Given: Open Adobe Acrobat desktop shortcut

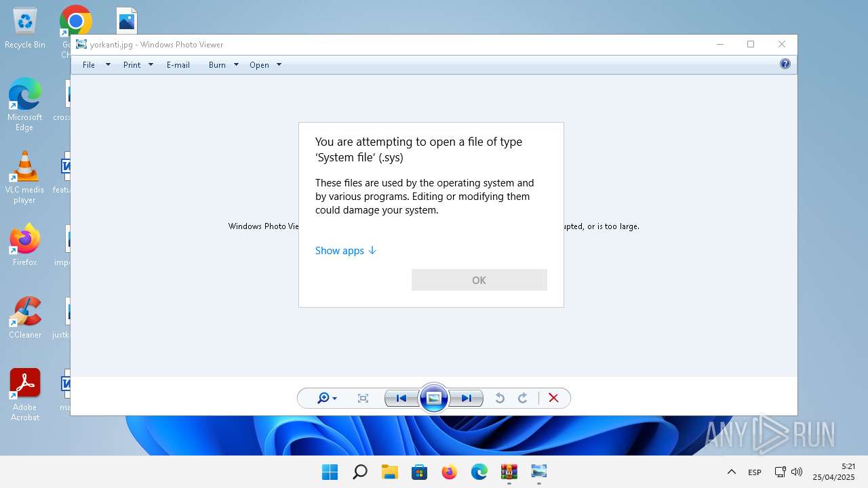Looking at the screenshot, I should [x=25, y=394].
